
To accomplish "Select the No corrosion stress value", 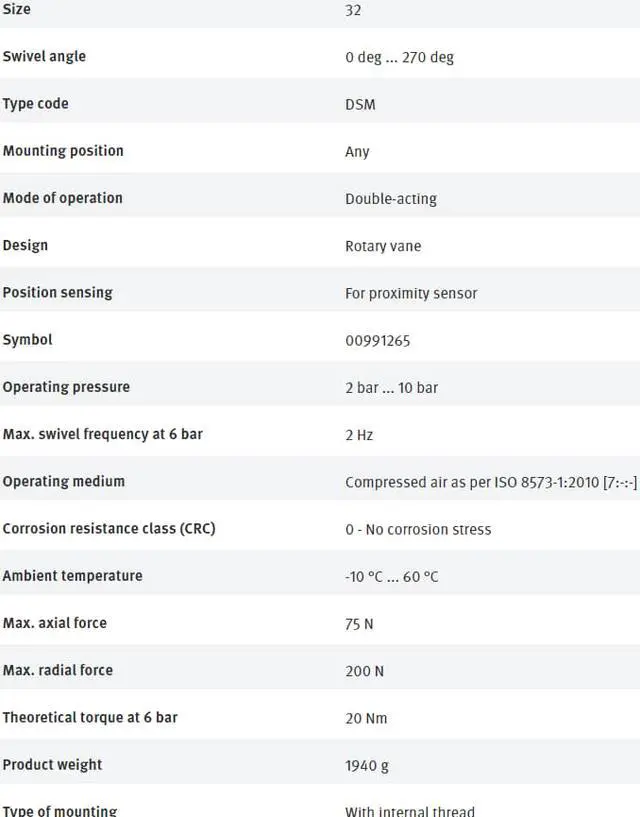I will click(418, 530).
